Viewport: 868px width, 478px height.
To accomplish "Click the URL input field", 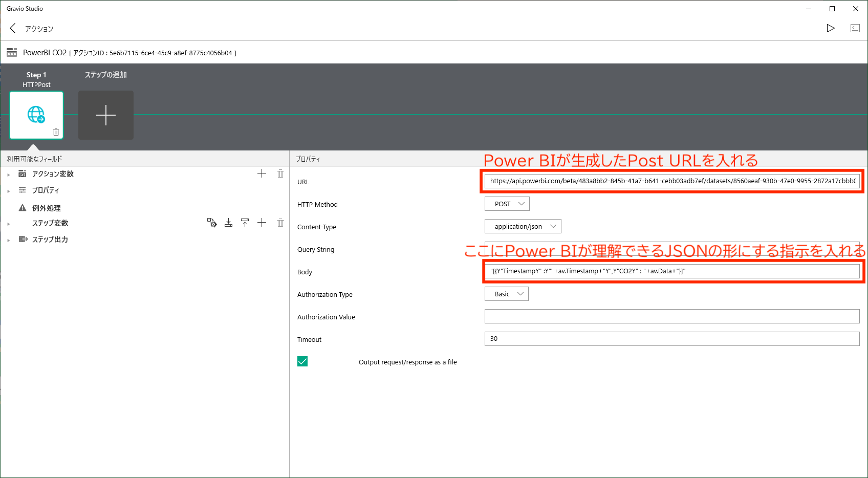I will click(672, 181).
